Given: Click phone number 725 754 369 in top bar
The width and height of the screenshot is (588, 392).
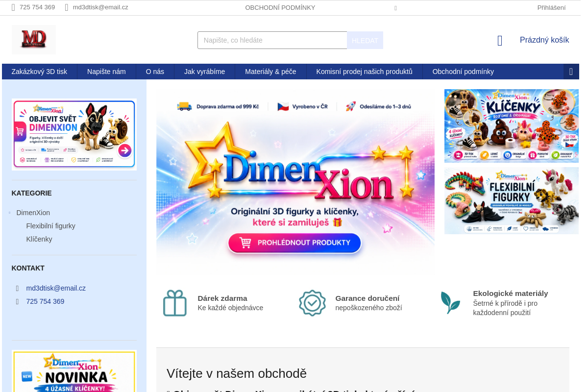Looking at the screenshot, I should [37, 7].
